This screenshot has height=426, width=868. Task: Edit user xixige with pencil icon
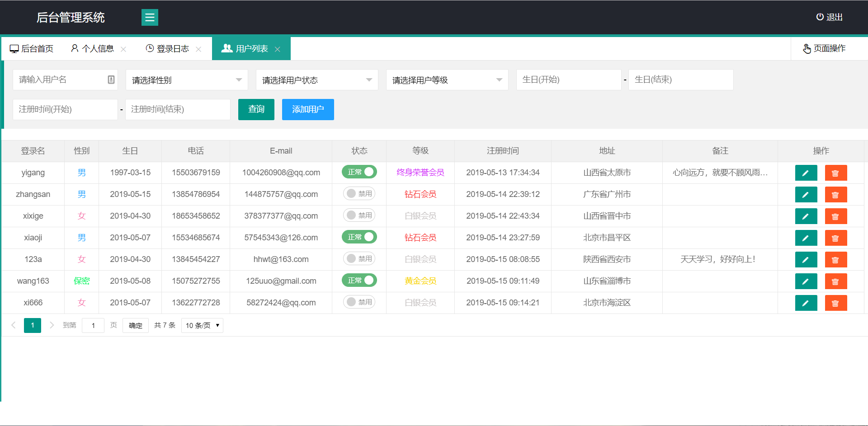[x=806, y=216]
